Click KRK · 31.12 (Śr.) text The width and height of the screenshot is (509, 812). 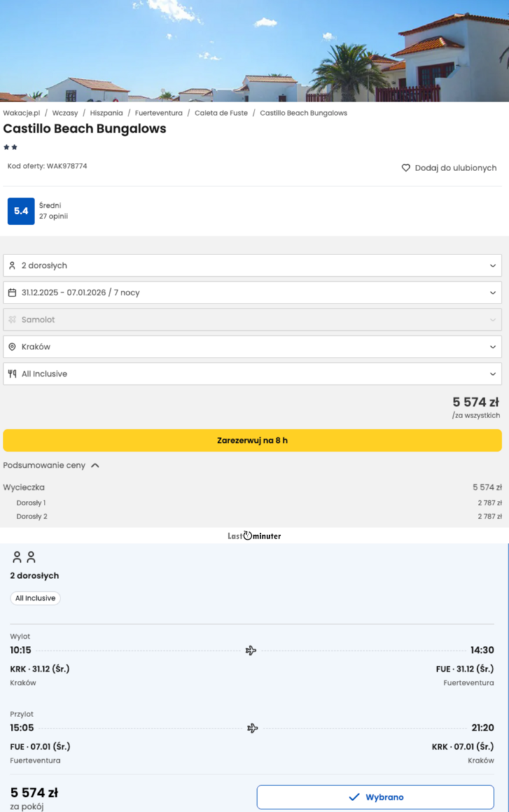39,669
